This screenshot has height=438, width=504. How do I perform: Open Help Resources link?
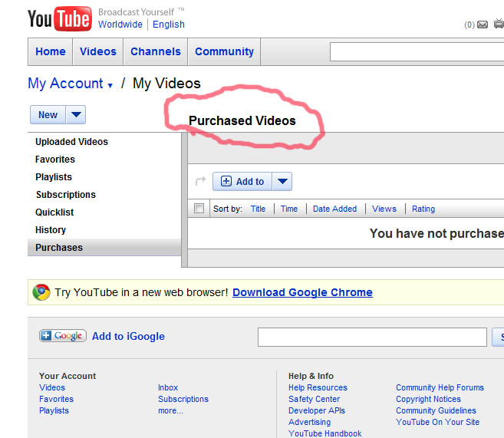318,387
